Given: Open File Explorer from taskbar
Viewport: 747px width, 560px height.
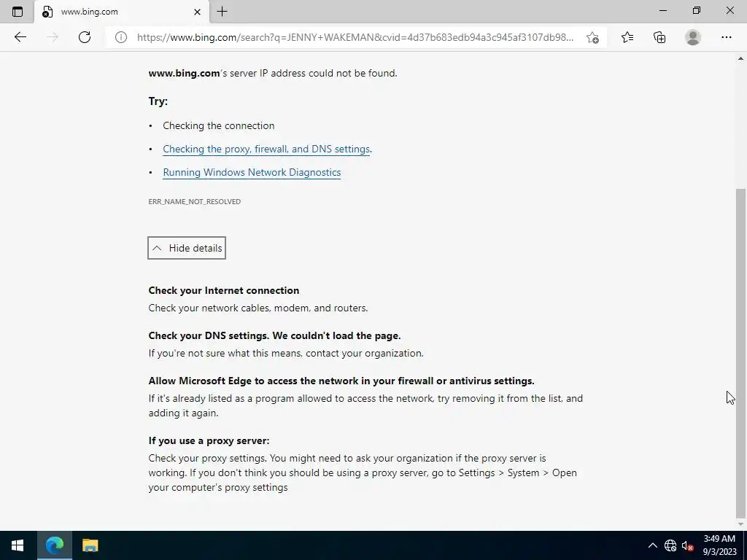Looking at the screenshot, I should click(x=90, y=545).
